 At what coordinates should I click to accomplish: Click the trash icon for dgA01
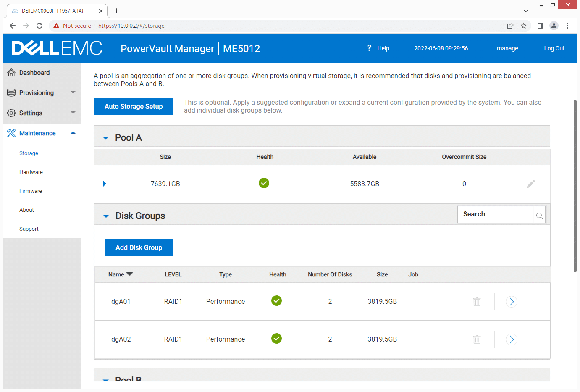477,302
